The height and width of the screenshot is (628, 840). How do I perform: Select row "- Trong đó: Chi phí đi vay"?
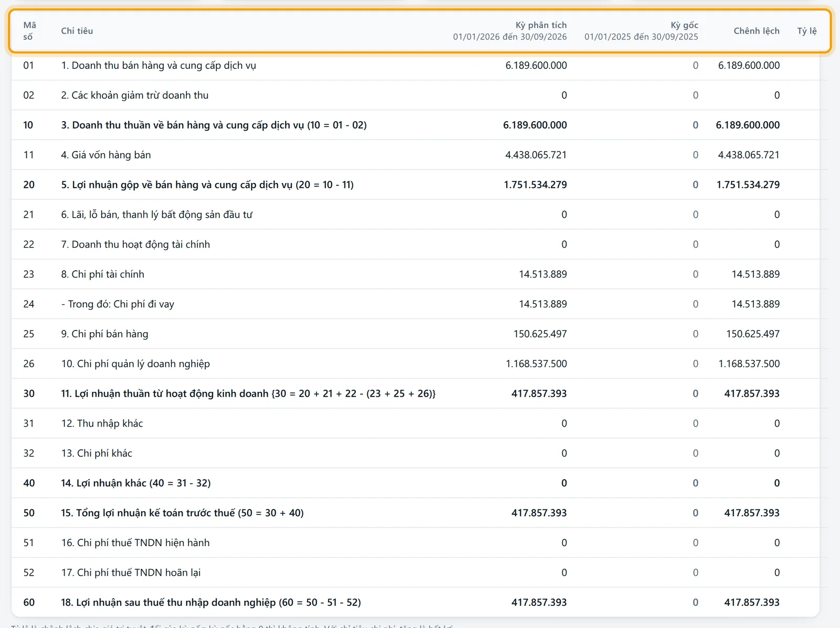tap(415, 304)
